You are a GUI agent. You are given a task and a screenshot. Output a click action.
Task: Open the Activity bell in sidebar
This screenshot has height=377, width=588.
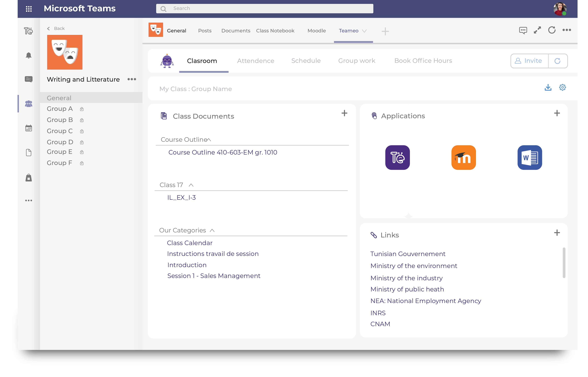pos(29,55)
